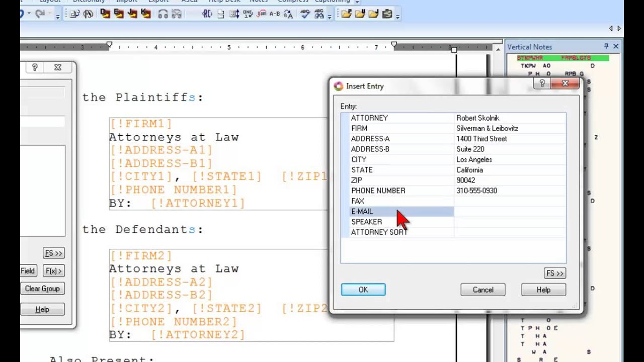The image size is (644, 362).
Task: Click the red 'jam' toolbar icon
Action: [x=262, y=14]
